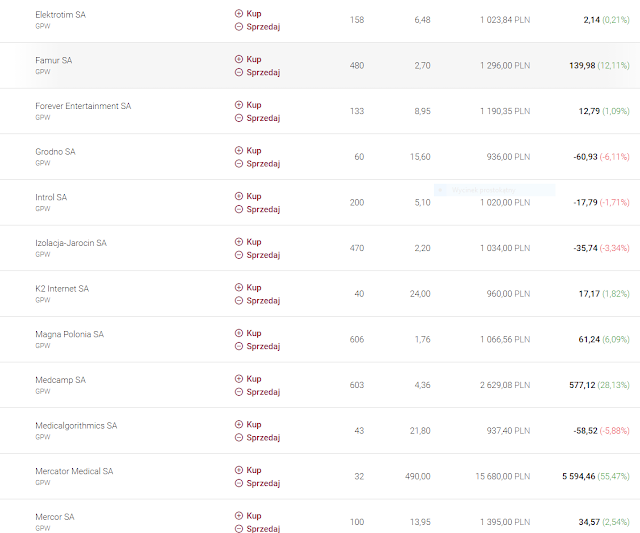
Task: Click Sprzedaj link for Grodno SA
Action: (263, 164)
